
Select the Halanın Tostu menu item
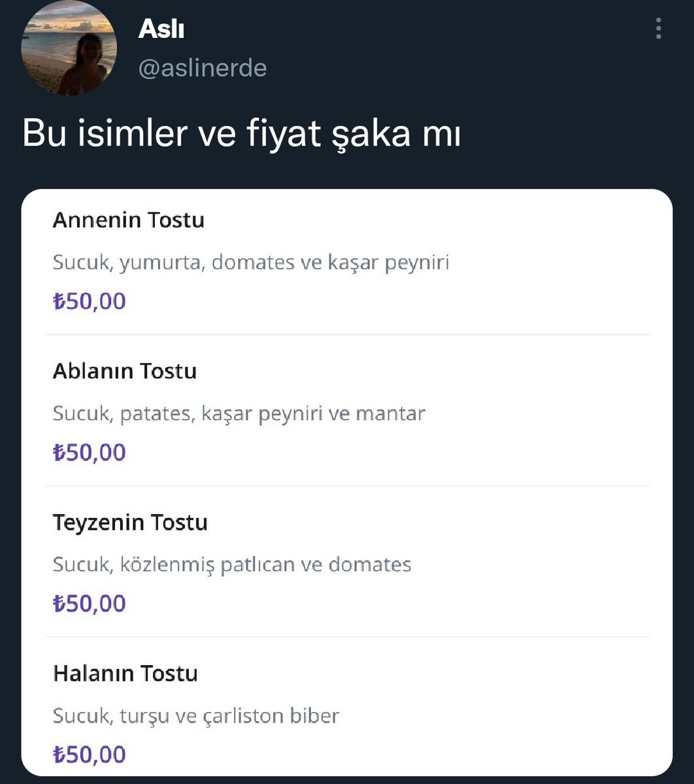coord(125,674)
